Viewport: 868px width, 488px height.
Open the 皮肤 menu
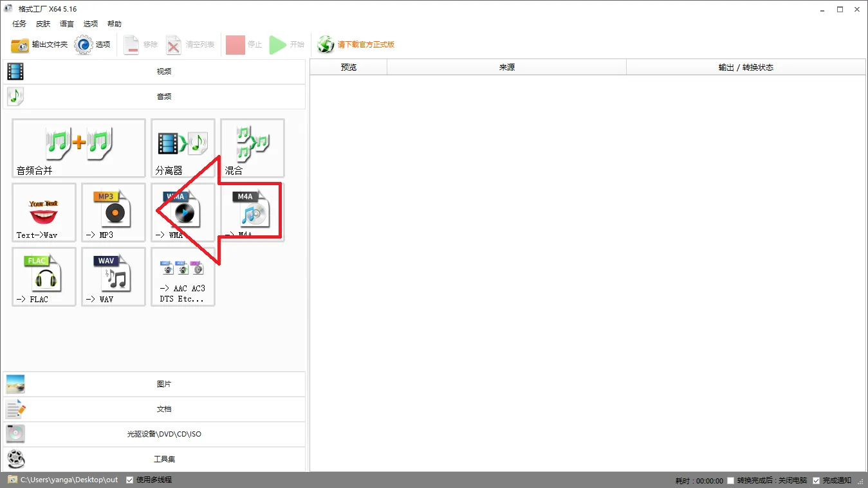click(43, 24)
